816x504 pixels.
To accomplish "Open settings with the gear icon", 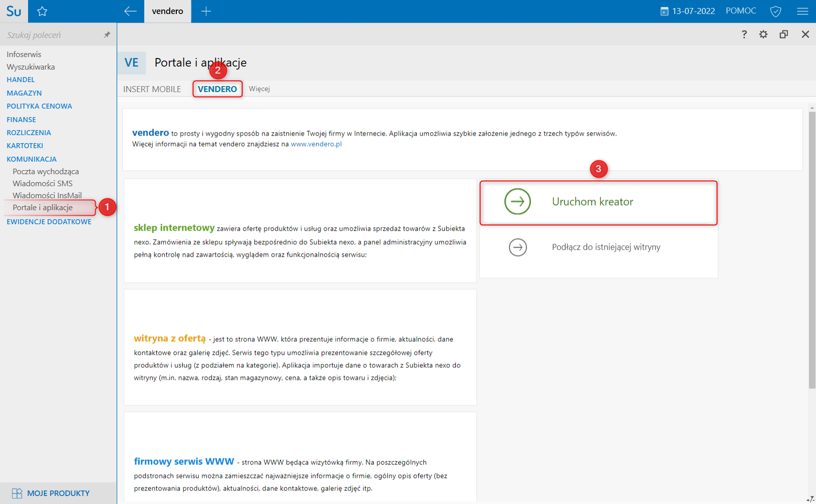I will pyautogui.click(x=763, y=34).
